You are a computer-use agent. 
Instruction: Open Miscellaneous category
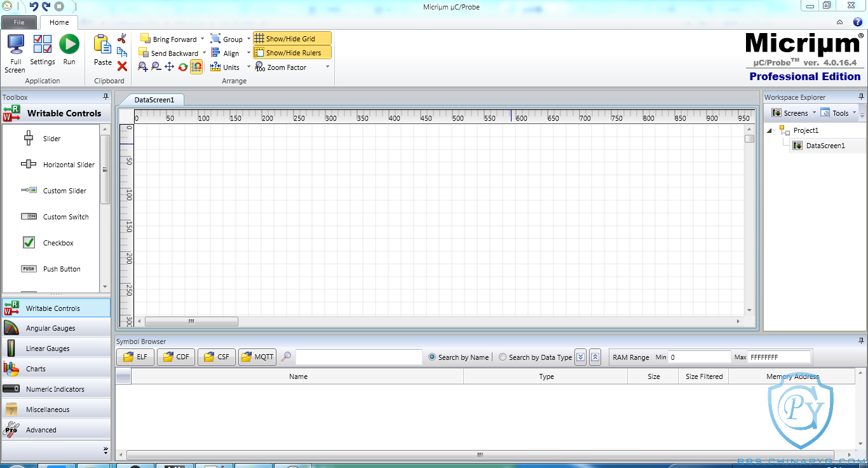coord(56,410)
